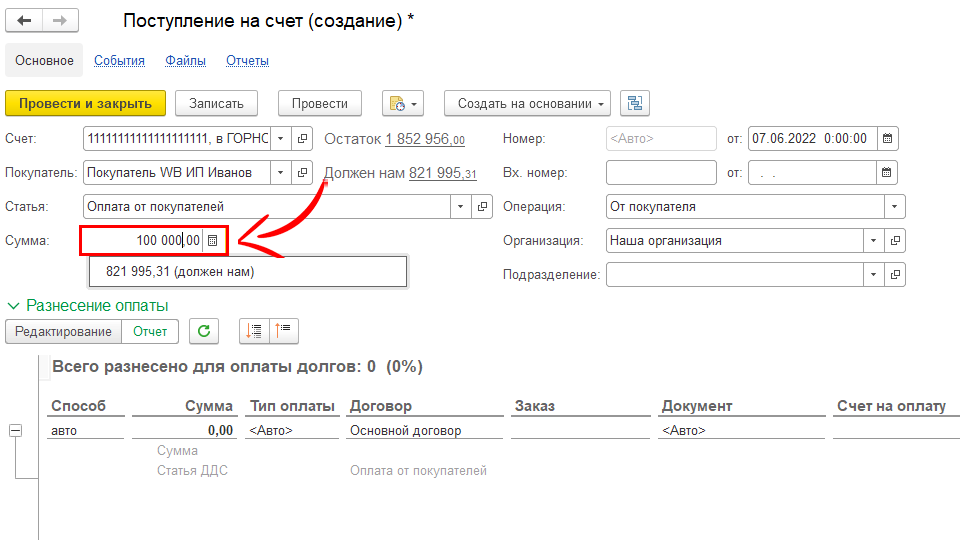
Task: Collapse the авто row tree node
Action: (16, 431)
